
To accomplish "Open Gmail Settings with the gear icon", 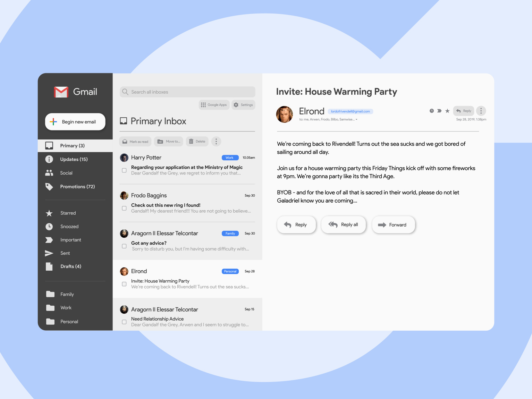I will pos(243,104).
